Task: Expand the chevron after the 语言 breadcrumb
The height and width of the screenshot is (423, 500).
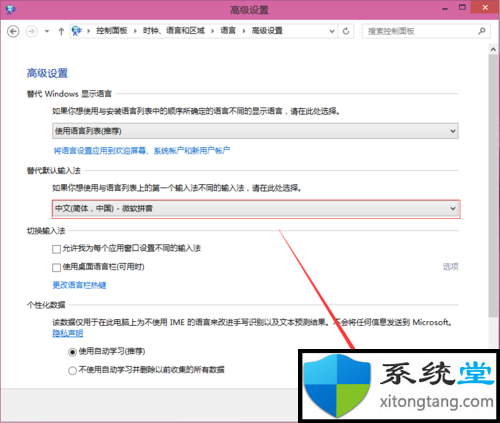Action: click(x=244, y=31)
